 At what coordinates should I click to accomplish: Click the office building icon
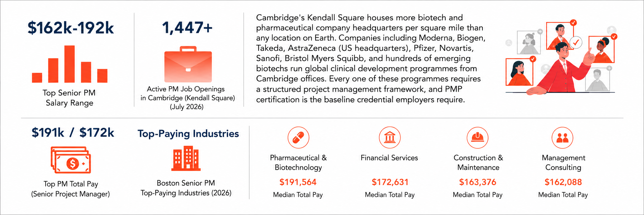186,158
